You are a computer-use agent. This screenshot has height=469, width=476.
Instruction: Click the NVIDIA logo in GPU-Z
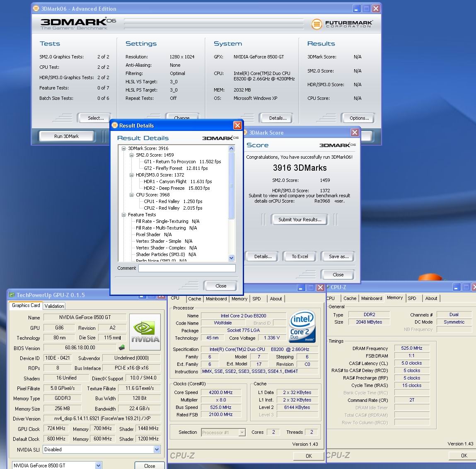coord(145,332)
